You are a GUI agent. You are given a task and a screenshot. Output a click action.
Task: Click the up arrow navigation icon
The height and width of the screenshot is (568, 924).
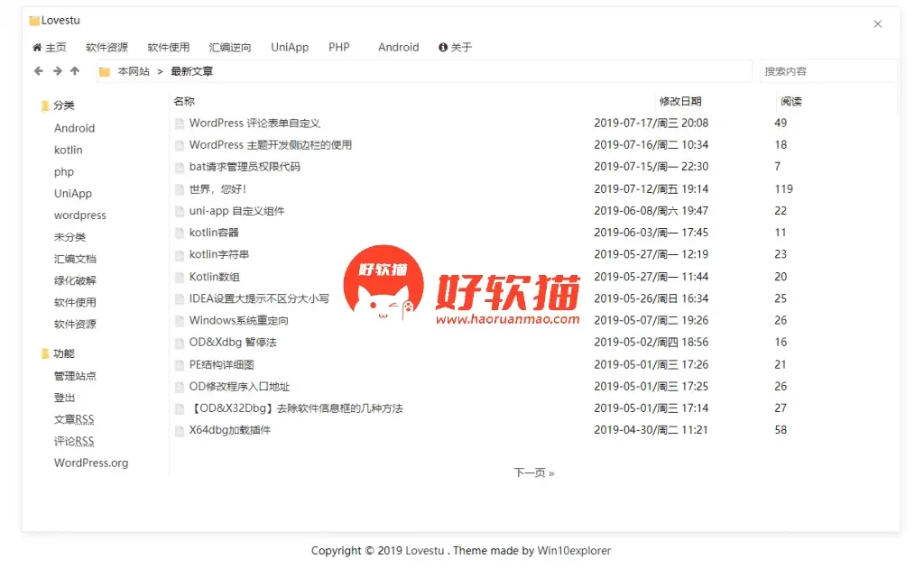coord(75,71)
